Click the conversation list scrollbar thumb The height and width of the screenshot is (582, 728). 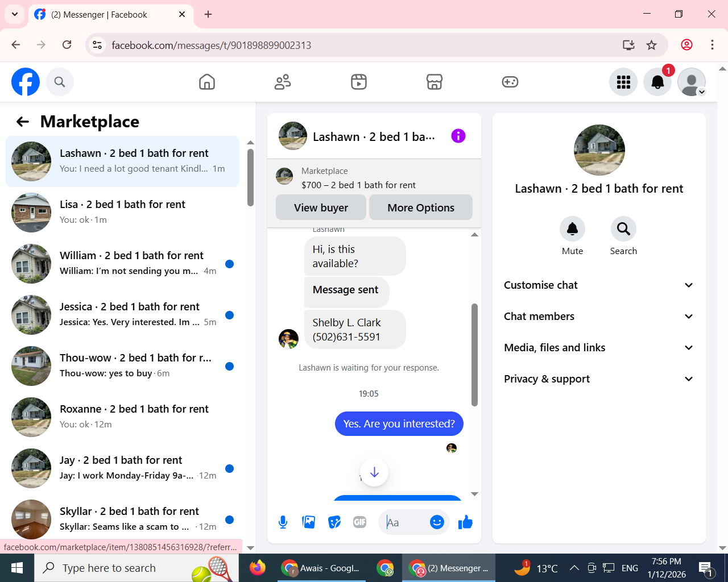pyautogui.click(x=250, y=177)
